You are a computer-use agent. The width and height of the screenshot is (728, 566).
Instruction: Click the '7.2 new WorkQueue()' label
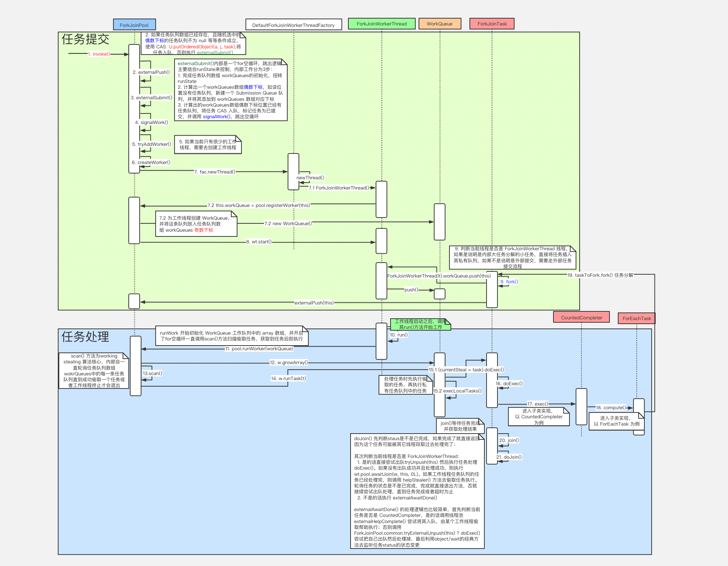coord(288,223)
